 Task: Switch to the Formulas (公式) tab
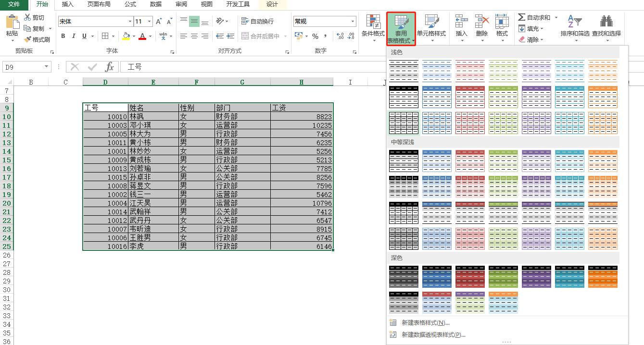pos(130,4)
